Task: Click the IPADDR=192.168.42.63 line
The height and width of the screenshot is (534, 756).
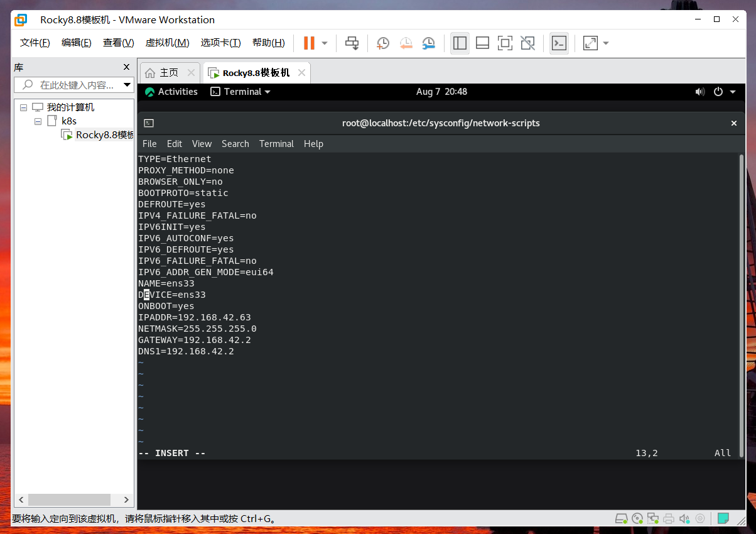Action: point(195,317)
